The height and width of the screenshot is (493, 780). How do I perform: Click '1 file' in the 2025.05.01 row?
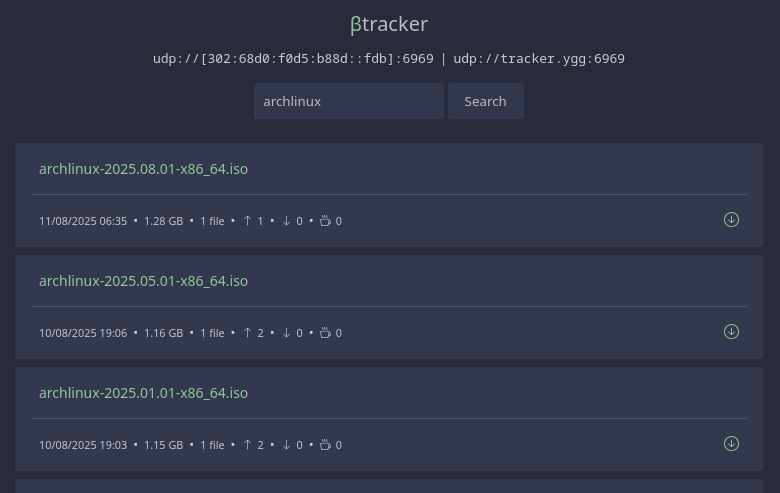[212, 333]
